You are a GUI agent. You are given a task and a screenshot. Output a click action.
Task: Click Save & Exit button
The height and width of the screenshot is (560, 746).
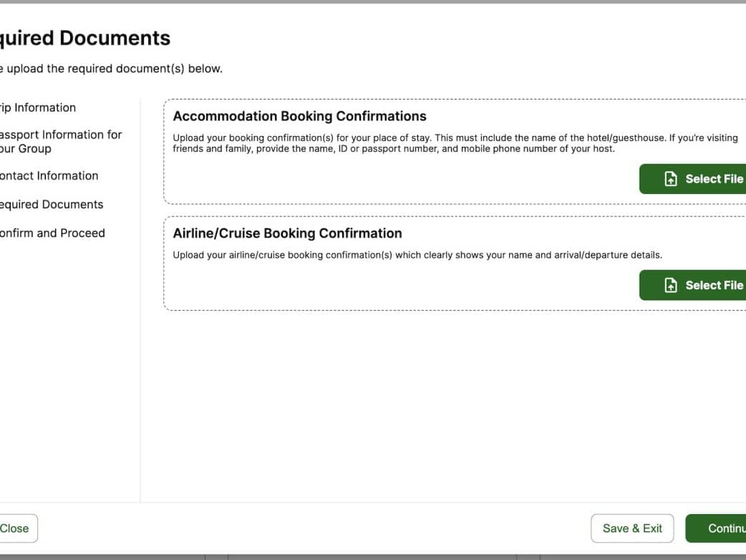point(632,528)
